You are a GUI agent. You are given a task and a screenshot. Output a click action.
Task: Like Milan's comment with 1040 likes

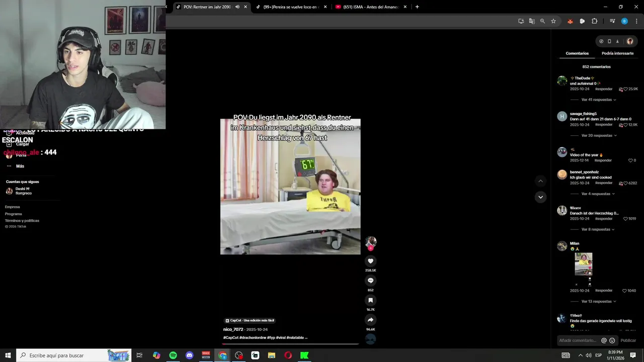coord(624,291)
